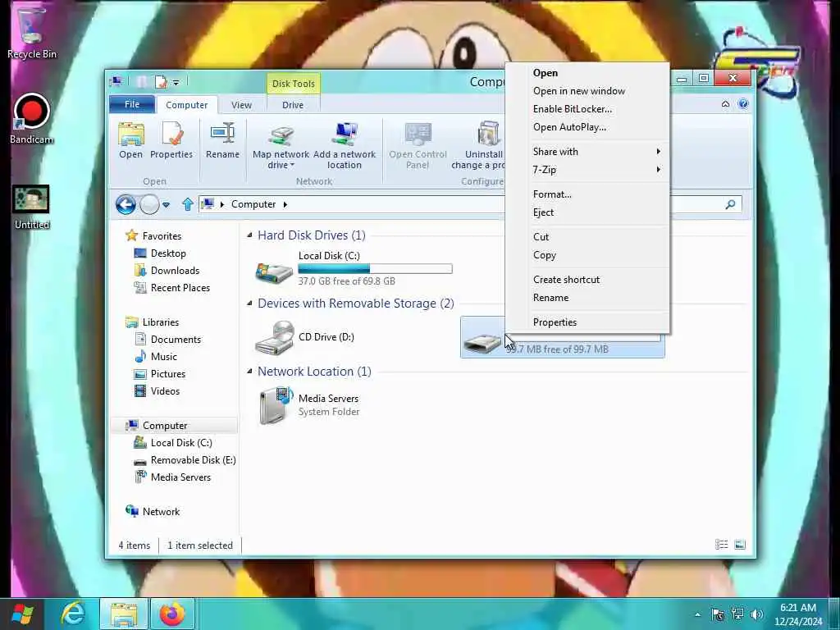Select the Untitled desktop file
The height and width of the screenshot is (630, 840).
(31, 207)
